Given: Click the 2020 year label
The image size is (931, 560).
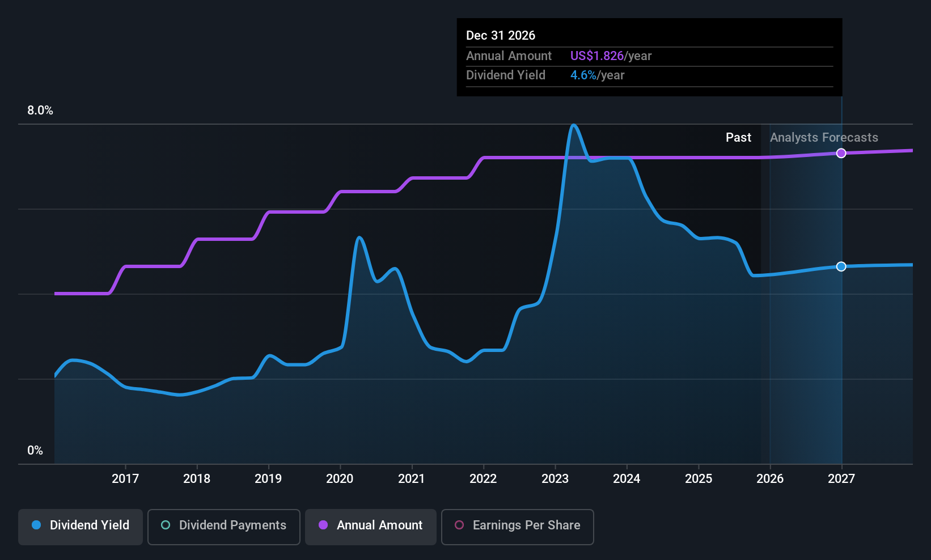Looking at the screenshot, I should coord(340,479).
